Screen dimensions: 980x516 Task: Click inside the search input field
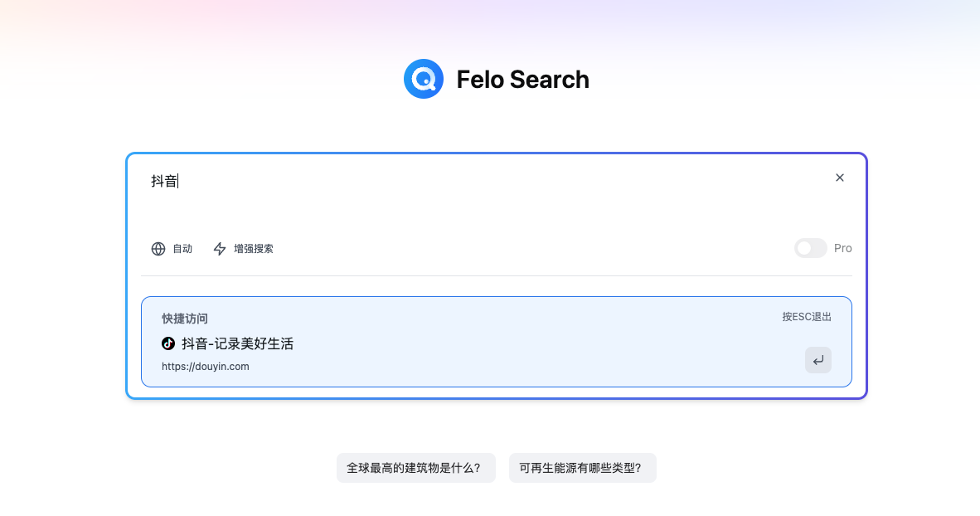(332, 181)
